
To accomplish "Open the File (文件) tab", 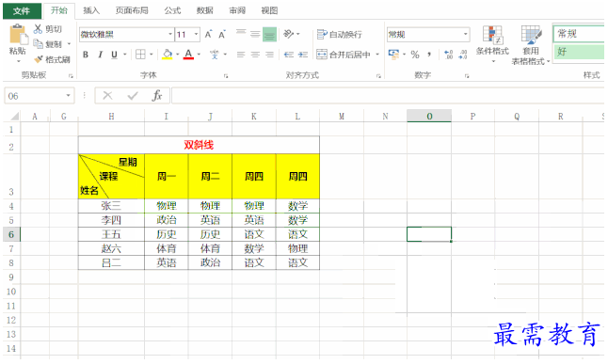I will (x=22, y=11).
